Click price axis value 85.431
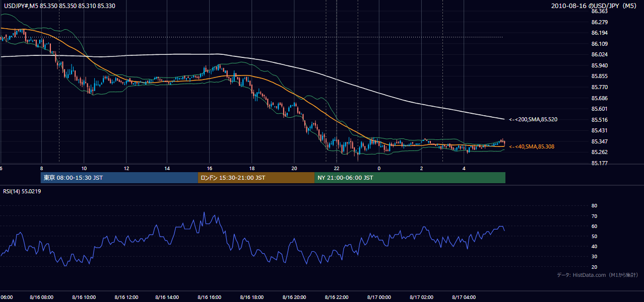 point(600,130)
